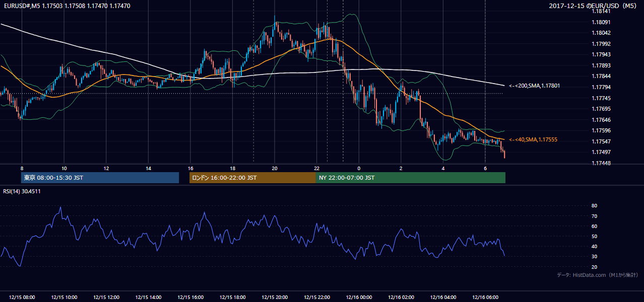Image resolution: width=644 pixels, height=302 pixels.
Task: Click the London 16:00-22:00 JST session bar
Action: [x=252, y=178]
